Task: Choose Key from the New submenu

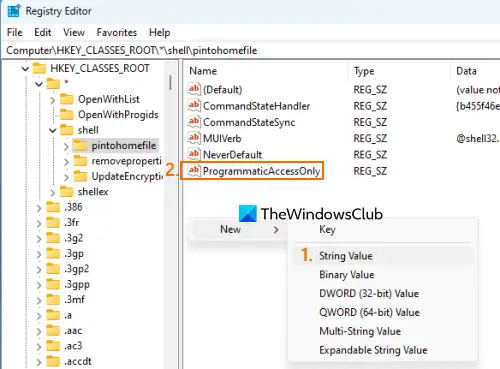Action: (x=383, y=229)
